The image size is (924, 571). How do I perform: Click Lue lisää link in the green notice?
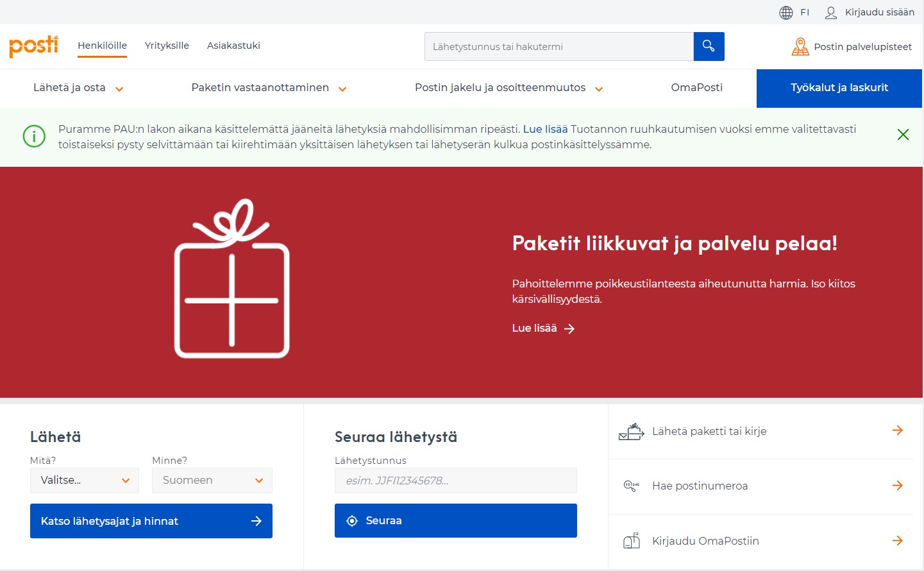coord(546,129)
